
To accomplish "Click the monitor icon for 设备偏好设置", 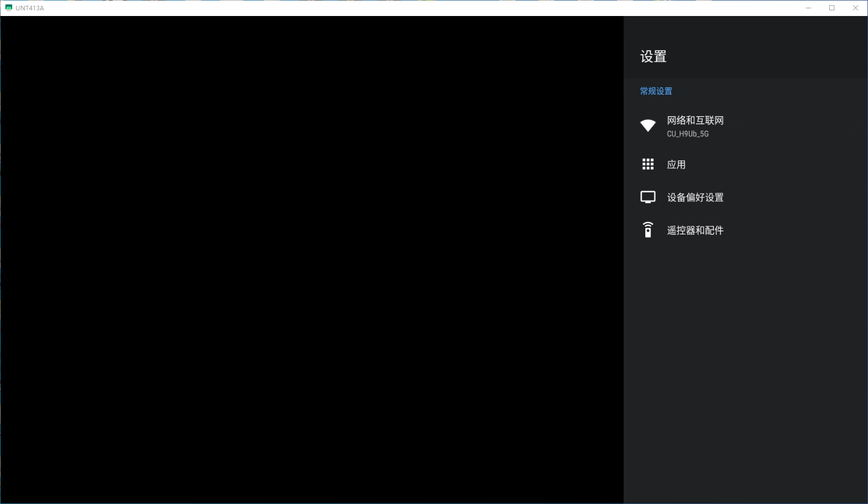I will click(647, 197).
